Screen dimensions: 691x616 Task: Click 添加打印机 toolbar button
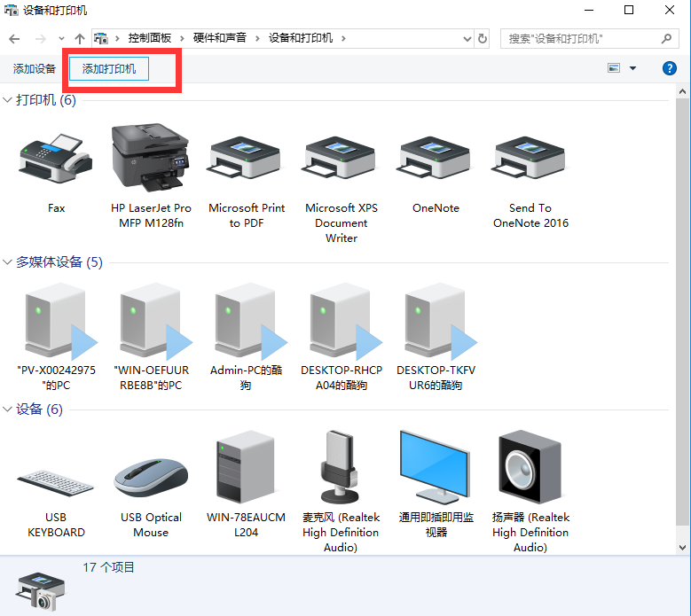pyautogui.click(x=109, y=68)
